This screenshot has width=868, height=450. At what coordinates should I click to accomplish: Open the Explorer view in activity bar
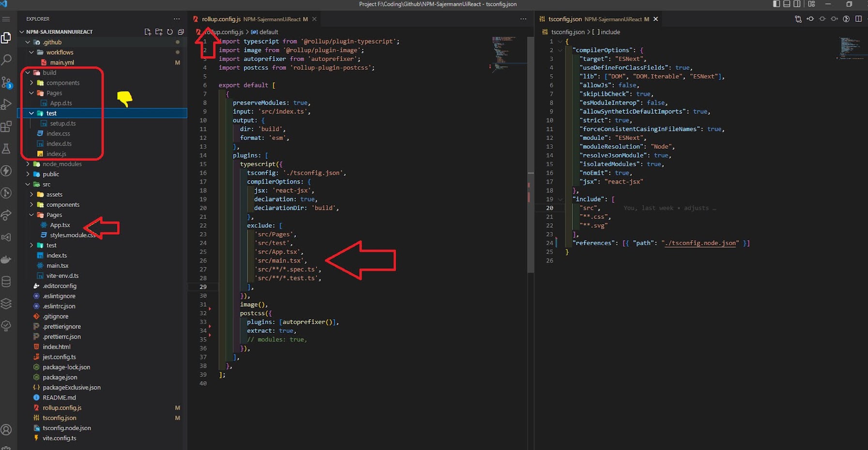[x=6, y=38]
